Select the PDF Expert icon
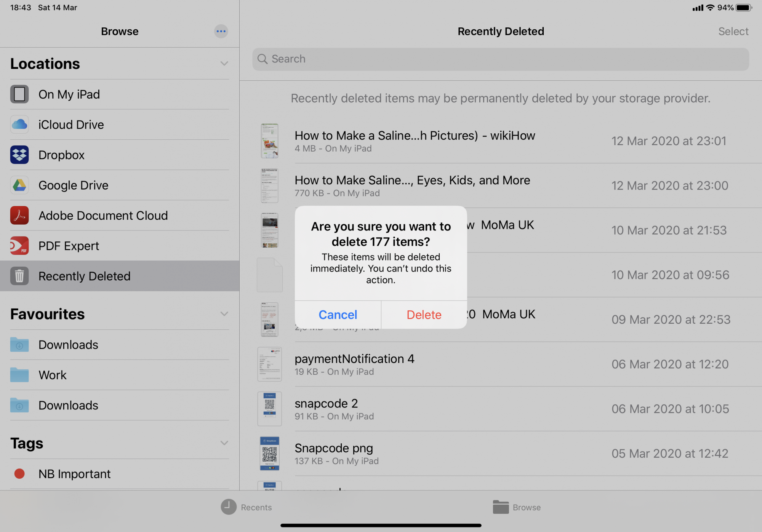This screenshot has width=762, height=532. coord(19,246)
